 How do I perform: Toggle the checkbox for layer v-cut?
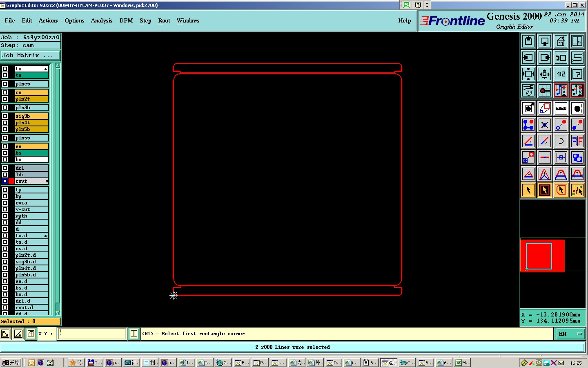pyautogui.click(x=5, y=209)
